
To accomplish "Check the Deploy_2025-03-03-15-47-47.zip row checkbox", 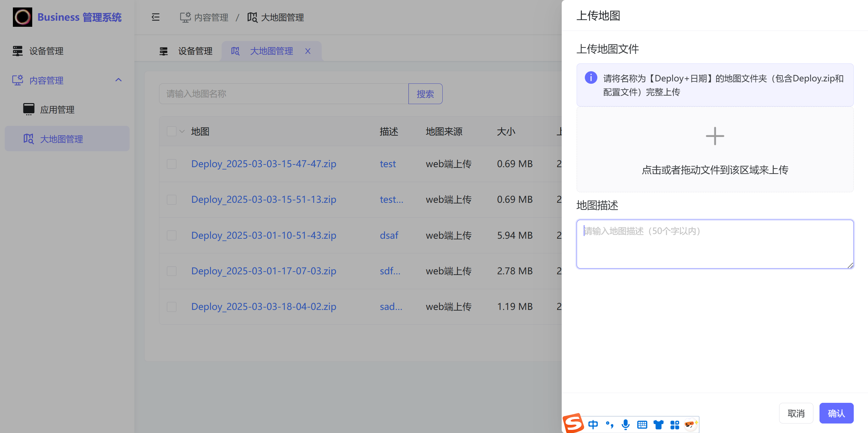I will tap(171, 164).
